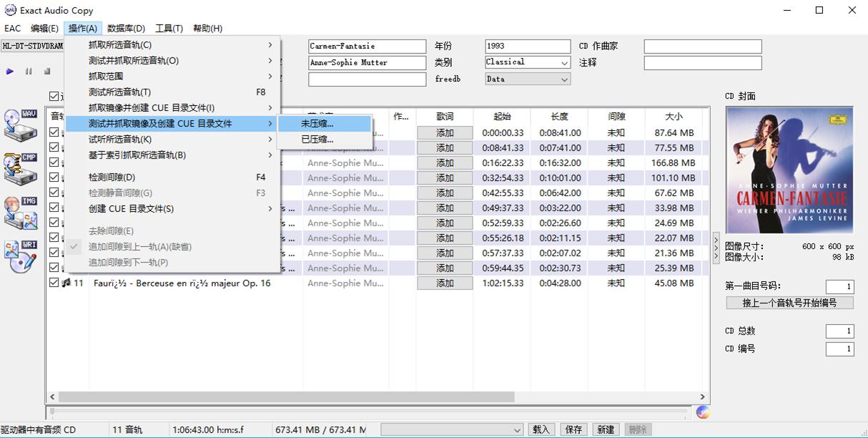
Task: Click the Exact Audio Copy title bar icon
Action: [x=10, y=11]
